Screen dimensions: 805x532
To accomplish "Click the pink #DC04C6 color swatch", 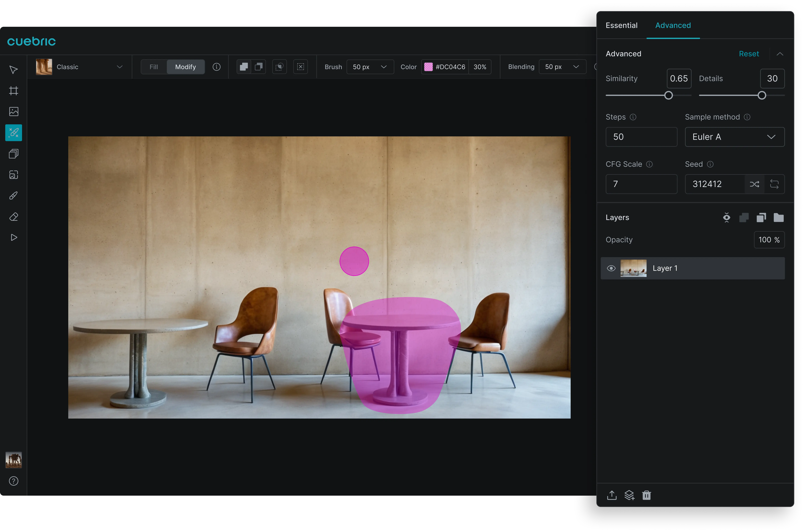I will coord(428,67).
